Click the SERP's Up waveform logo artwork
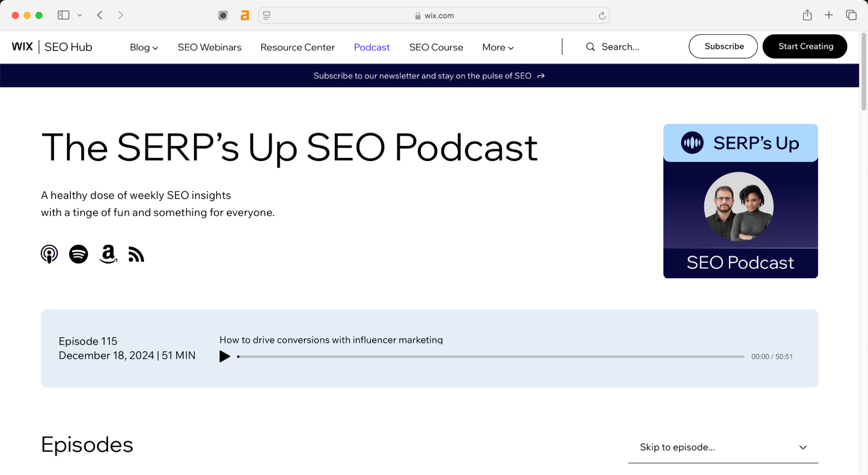 (x=692, y=142)
